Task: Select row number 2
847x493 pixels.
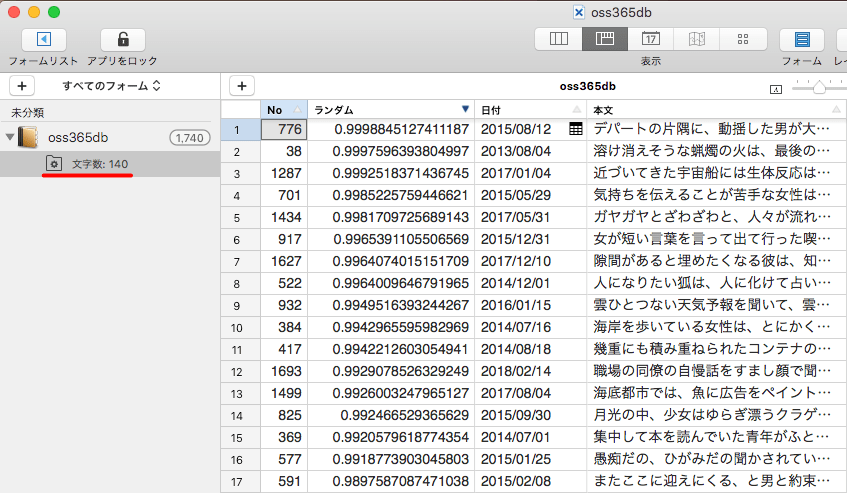Action: tap(237, 152)
